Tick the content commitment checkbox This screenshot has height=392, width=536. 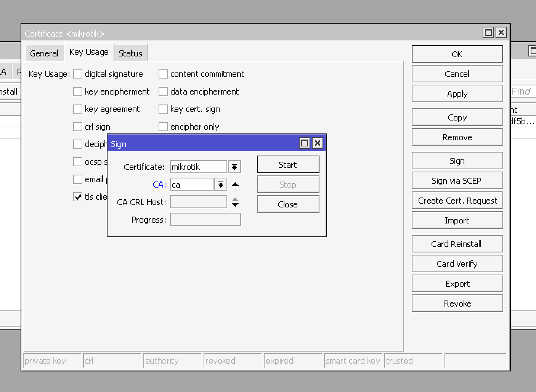[163, 74]
